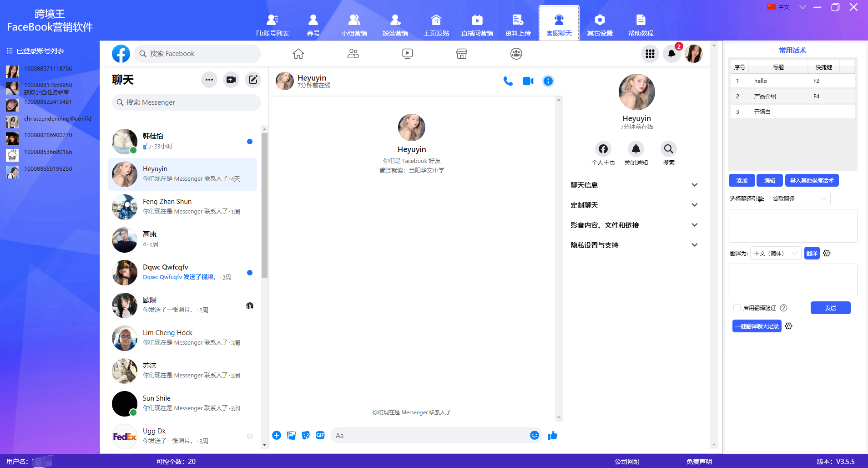Send a thumbs-up like in chat
The width and height of the screenshot is (868, 468).
(552, 435)
